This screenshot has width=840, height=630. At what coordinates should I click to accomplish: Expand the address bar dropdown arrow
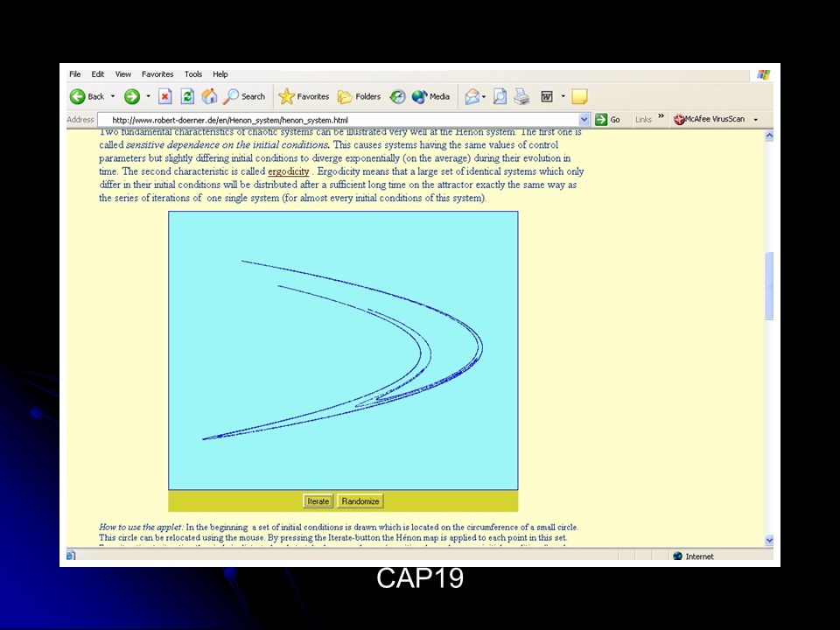point(584,120)
